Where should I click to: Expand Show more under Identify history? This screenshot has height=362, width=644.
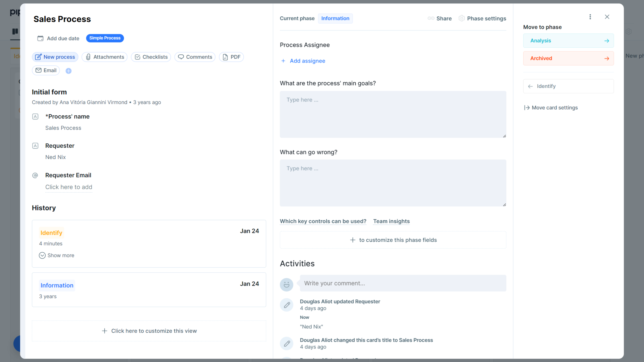(57, 255)
